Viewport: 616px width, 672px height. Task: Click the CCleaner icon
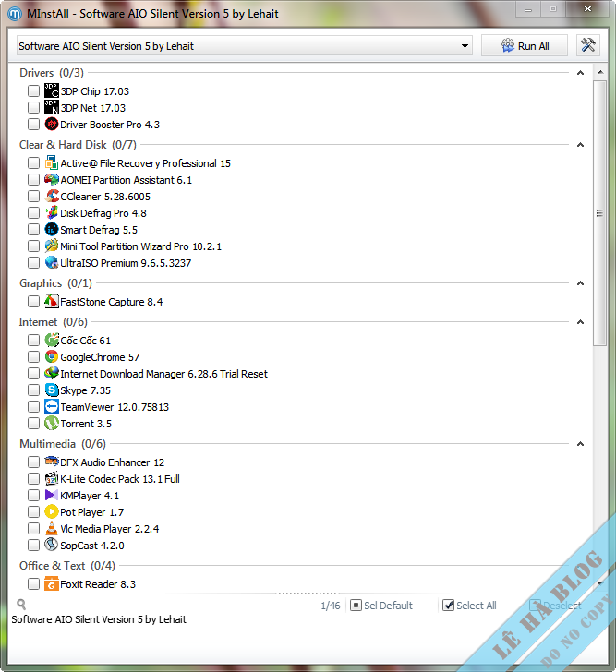[x=52, y=197]
